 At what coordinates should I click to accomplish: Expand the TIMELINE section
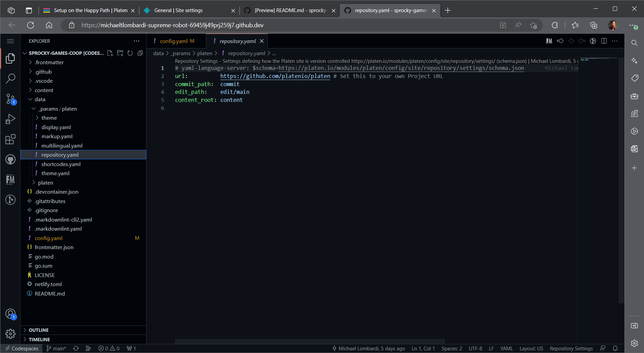(39, 340)
